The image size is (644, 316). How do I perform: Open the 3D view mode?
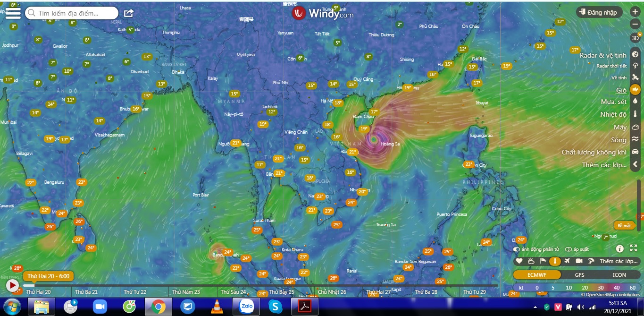pos(635,38)
